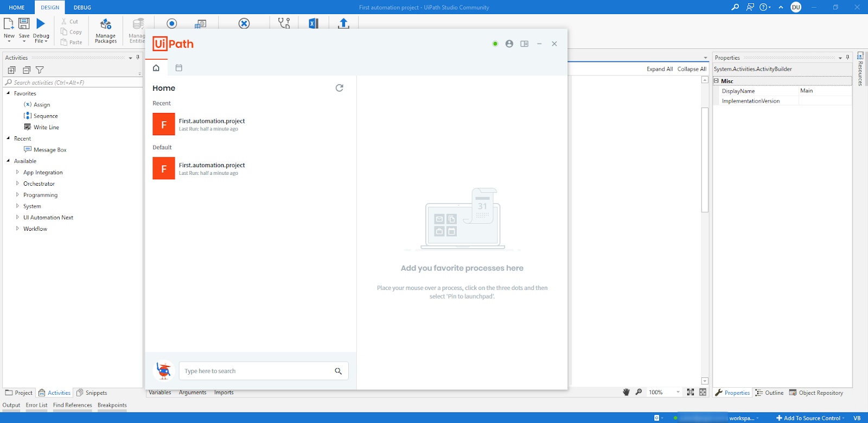This screenshot has width=868, height=423.
Task: Refresh the Assistant Home process list
Action: pos(340,88)
